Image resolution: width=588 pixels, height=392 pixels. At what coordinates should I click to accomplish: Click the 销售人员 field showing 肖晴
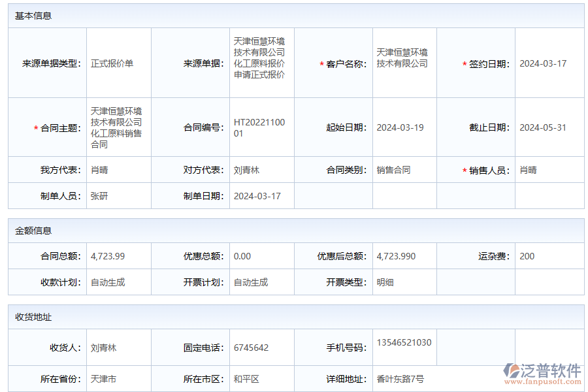tap(527, 171)
